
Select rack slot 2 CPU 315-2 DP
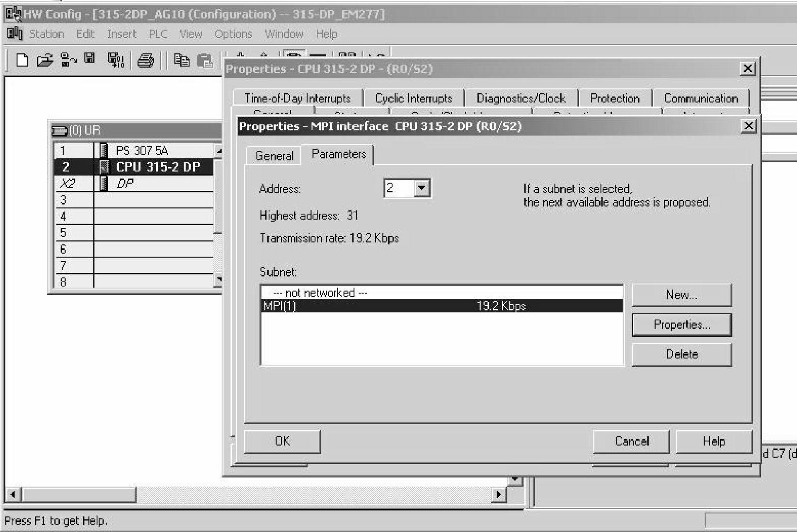click(x=134, y=167)
